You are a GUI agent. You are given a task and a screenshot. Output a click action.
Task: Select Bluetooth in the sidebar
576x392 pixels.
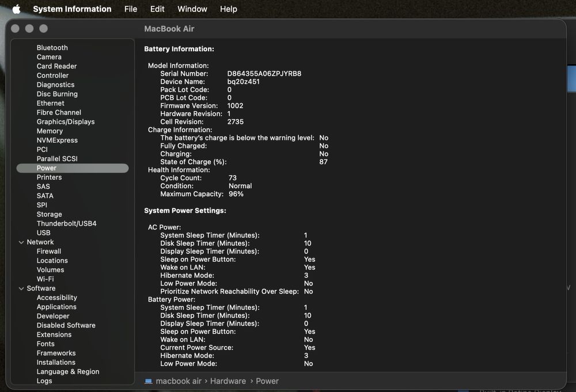[x=52, y=48]
